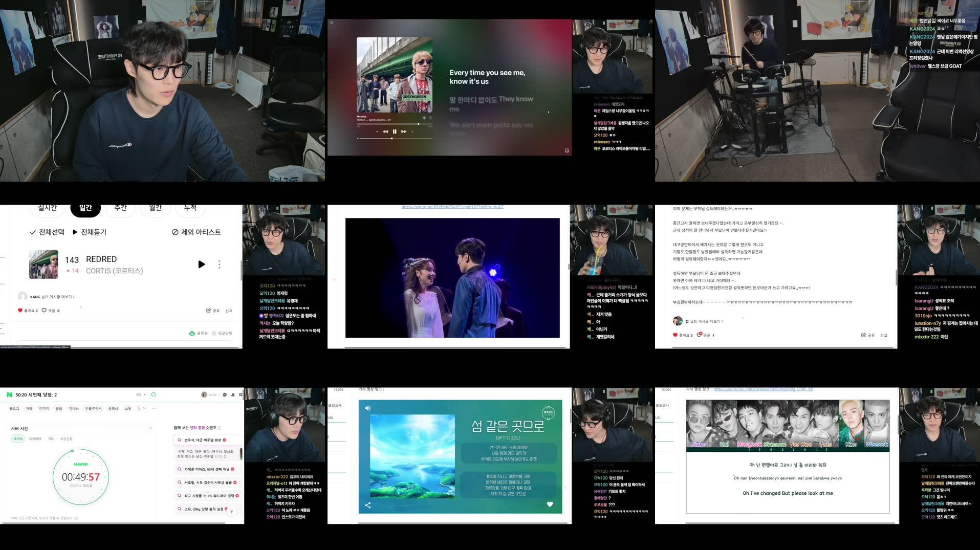Viewport: 980px width, 550px height.
Task: Click search suggestion 변우석, 대군 비주얼 화보
Action: [x=207, y=440]
